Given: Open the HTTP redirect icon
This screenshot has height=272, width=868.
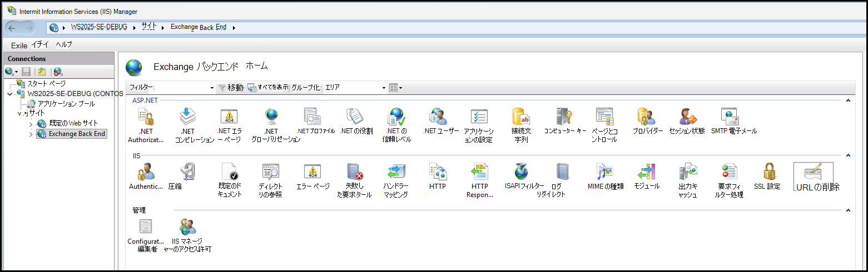Looking at the screenshot, I should 438,172.
